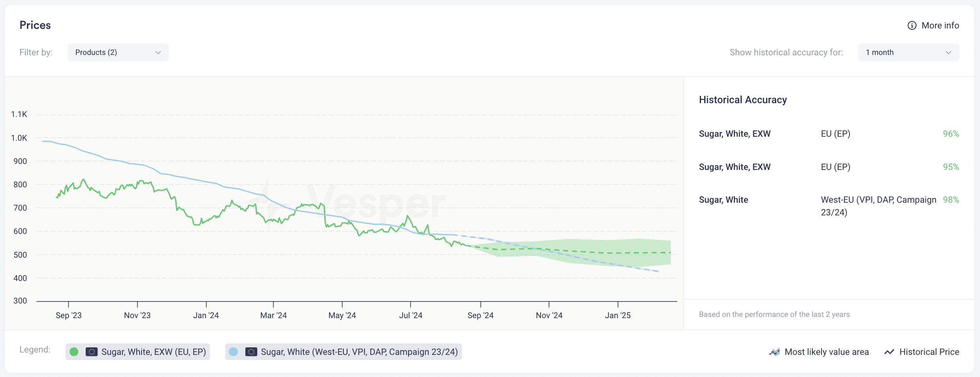Click the 1.1K y-axis label
Image resolution: width=980 pixels, height=377 pixels.
(x=19, y=114)
